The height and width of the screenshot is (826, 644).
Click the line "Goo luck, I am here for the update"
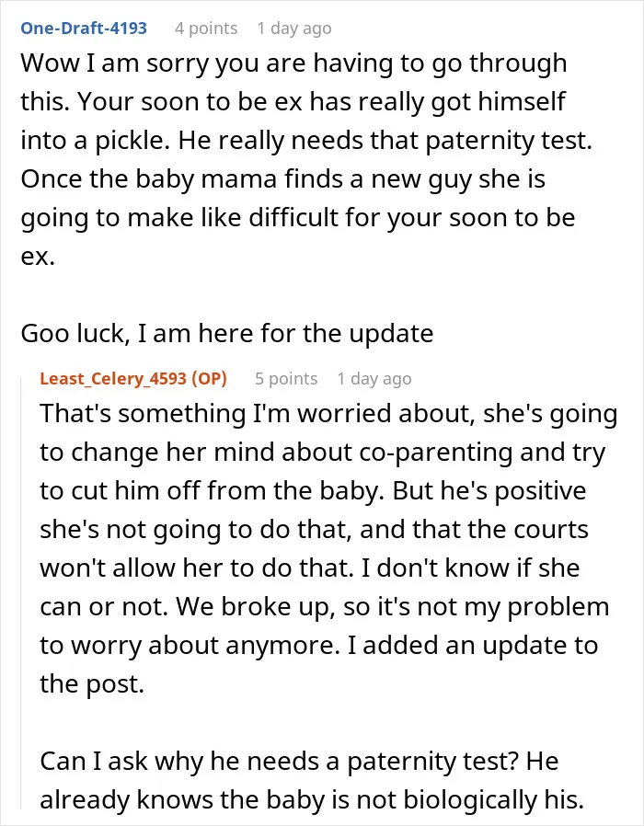[x=227, y=334]
